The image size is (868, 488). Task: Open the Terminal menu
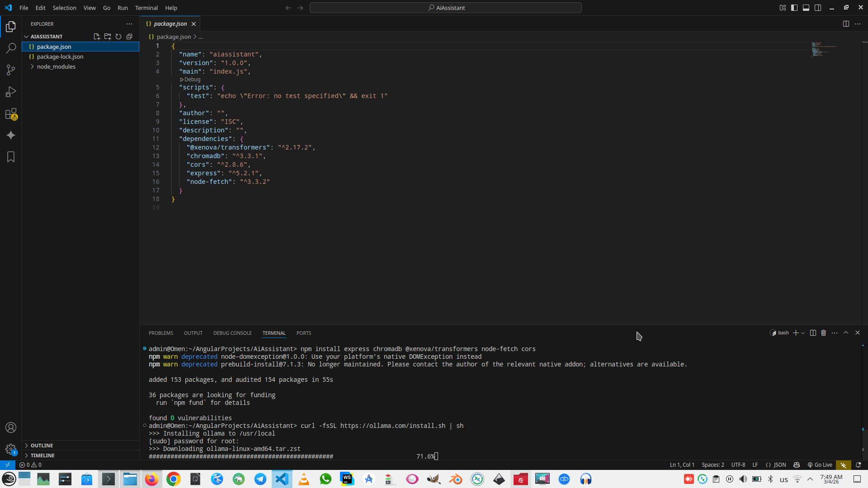pyautogui.click(x=146, y=8)
